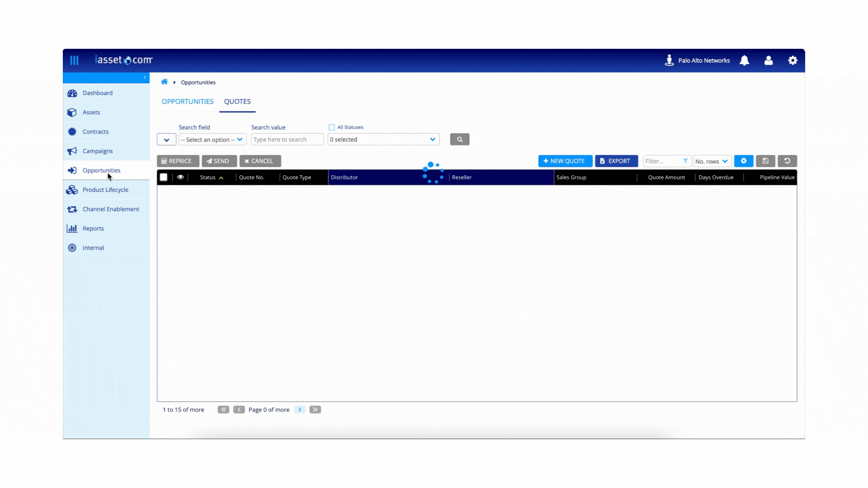
Task: Click the CANCEL button
Action: click(260, 161)
